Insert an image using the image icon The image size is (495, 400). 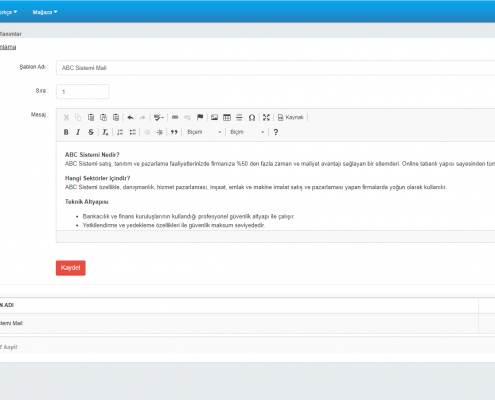click(x=214, y=117)
